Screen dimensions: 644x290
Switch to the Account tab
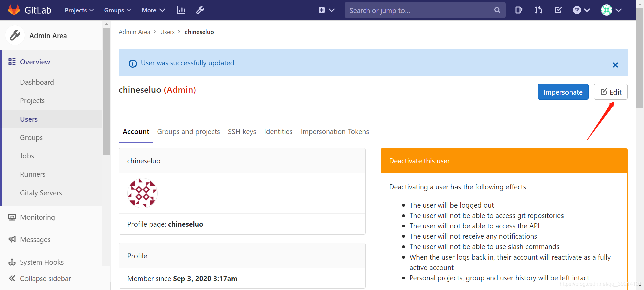136,132
